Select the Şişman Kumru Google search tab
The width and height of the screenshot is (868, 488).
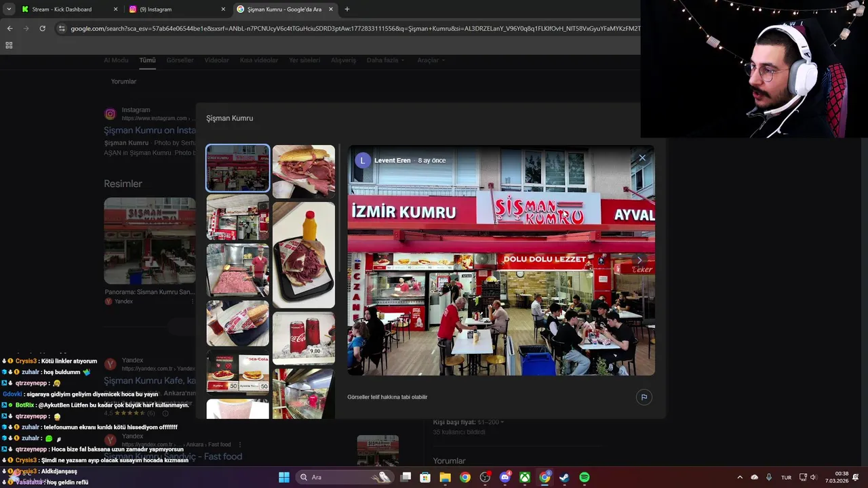point(285,9)
